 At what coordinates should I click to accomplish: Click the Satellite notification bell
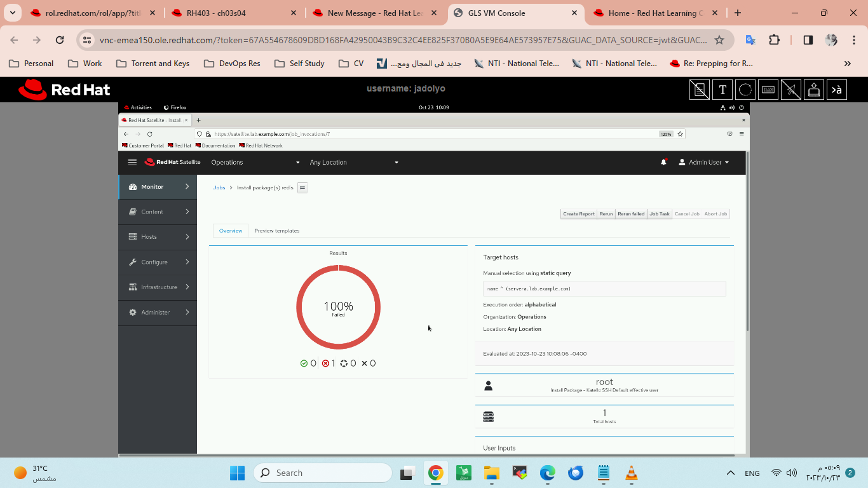coord(663,162)
